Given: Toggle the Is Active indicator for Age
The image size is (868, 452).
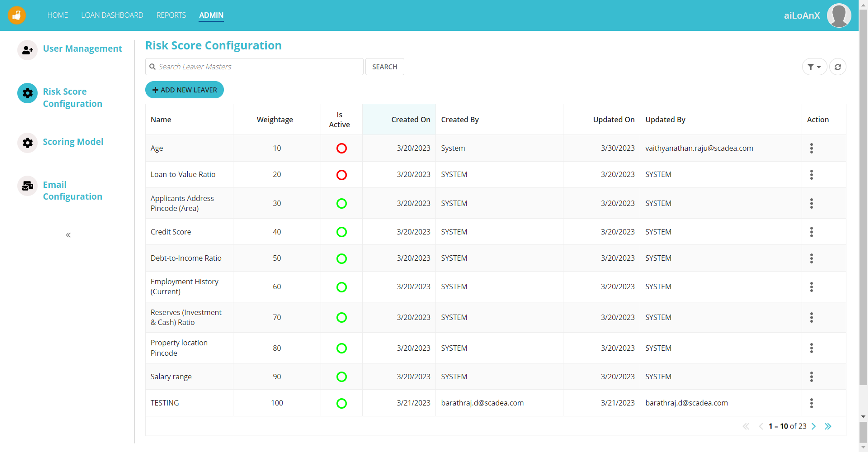Looking at the screenshot, I should click(341, 148).
